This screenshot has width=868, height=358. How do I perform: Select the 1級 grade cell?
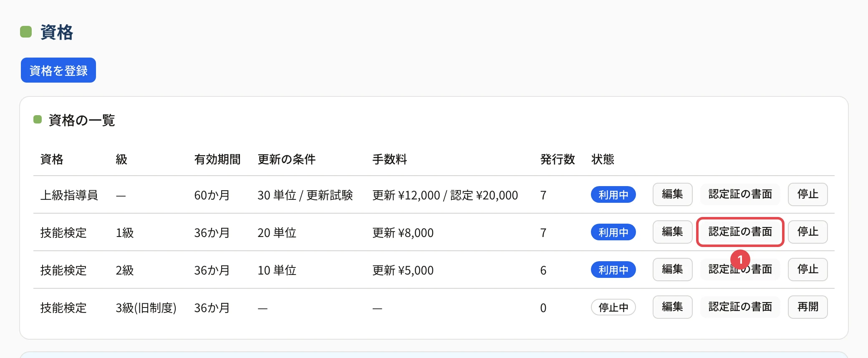click(x=125, y=233)
